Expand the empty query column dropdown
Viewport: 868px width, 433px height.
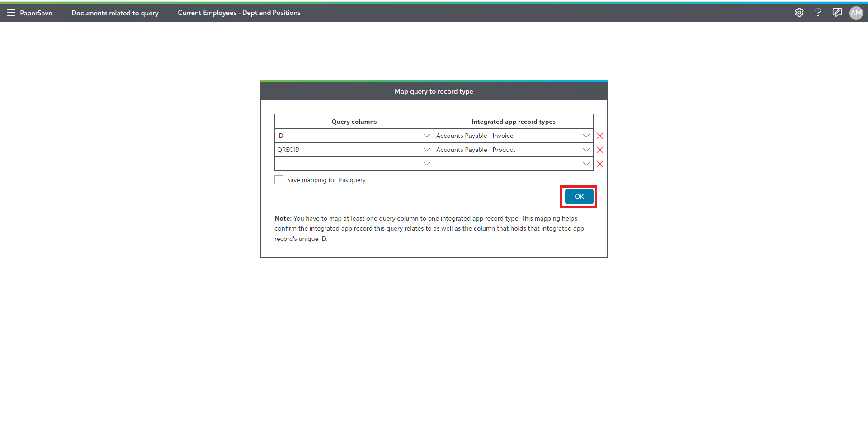426,164
